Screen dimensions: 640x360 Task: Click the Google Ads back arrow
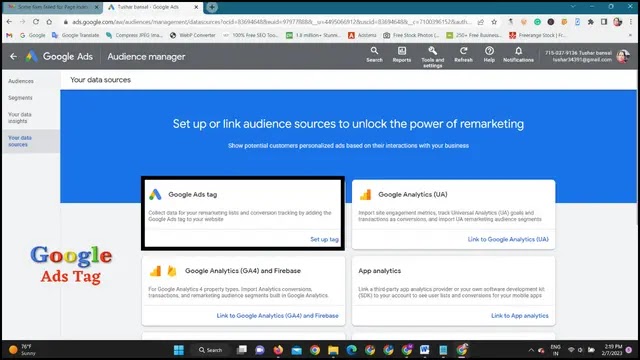coord(13,56)
